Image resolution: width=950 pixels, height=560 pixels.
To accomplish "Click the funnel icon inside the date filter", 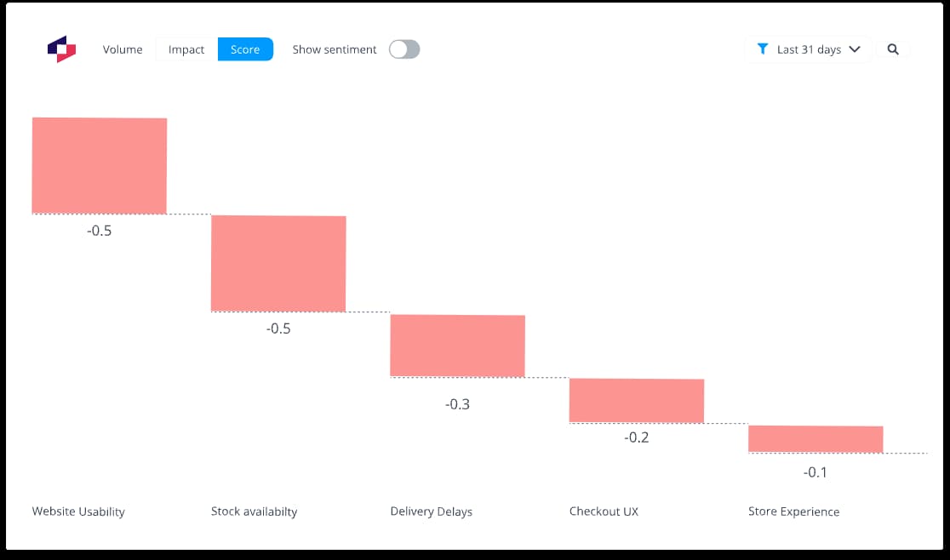I will [x=763, y=49].
